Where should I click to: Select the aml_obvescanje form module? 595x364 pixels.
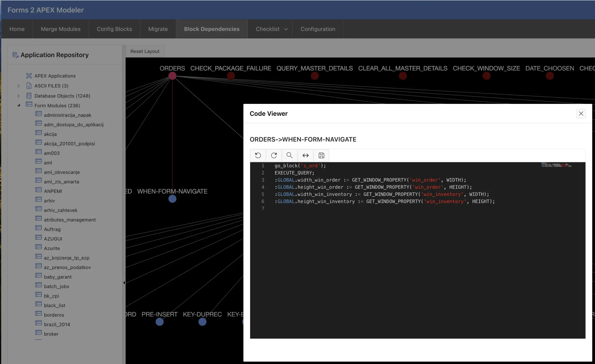[62, 172]
